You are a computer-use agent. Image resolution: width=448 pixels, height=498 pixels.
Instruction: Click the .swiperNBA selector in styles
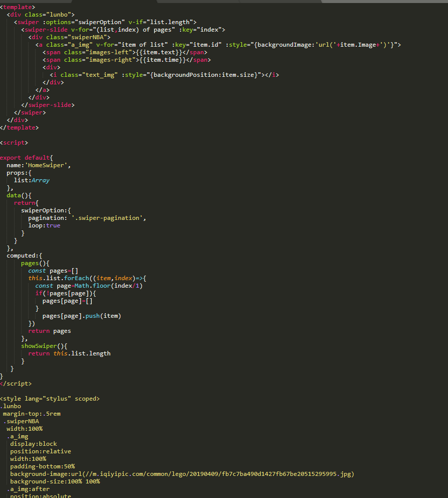[21, 422]
